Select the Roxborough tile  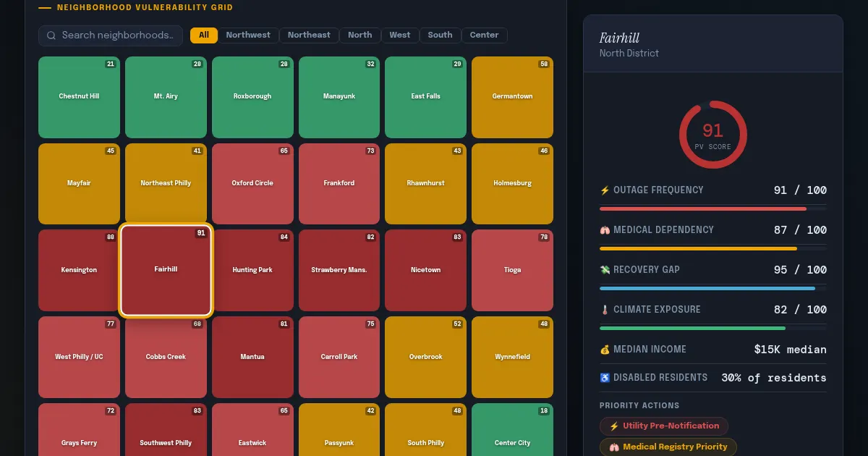coord(252,97)
